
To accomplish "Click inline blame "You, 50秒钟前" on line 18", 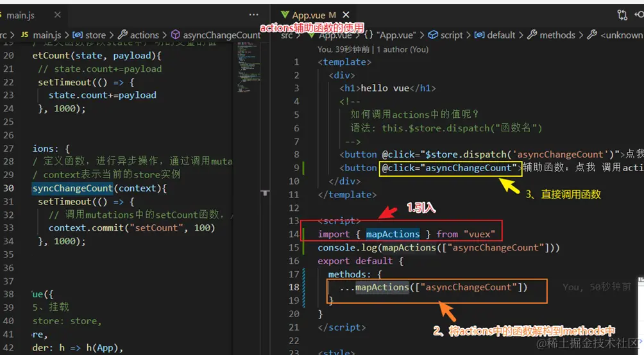I will pyautogui.click(x=597, y=287).
